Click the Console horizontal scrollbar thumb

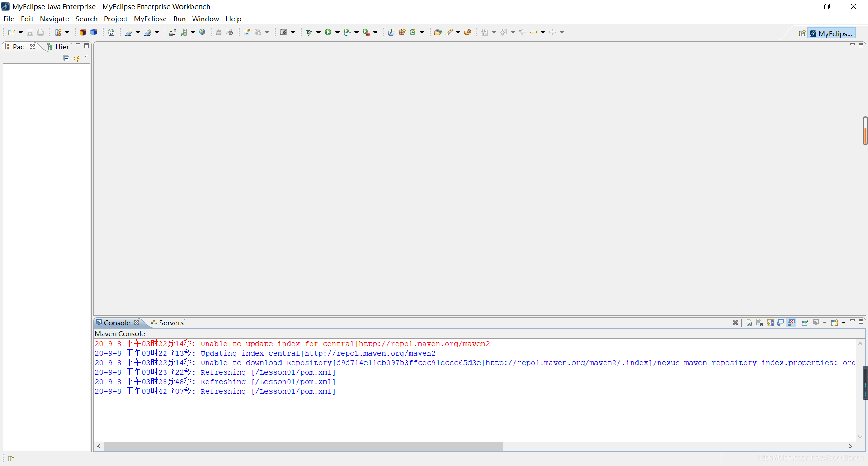[303, 446]
